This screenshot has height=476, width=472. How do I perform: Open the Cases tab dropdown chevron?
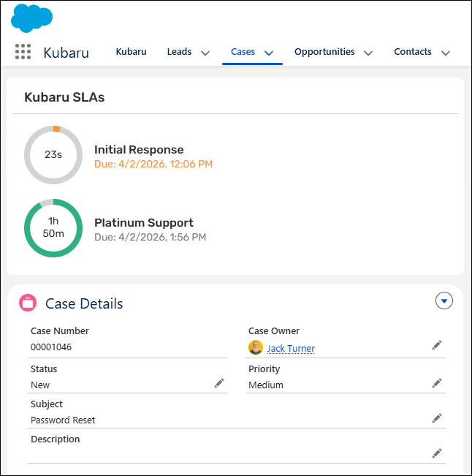click(268, 53)
